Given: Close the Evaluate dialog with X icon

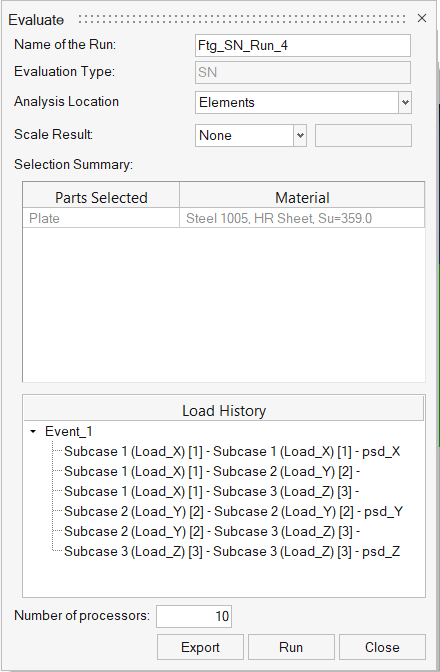Looking at the screenshot, I should click(422, 18).
